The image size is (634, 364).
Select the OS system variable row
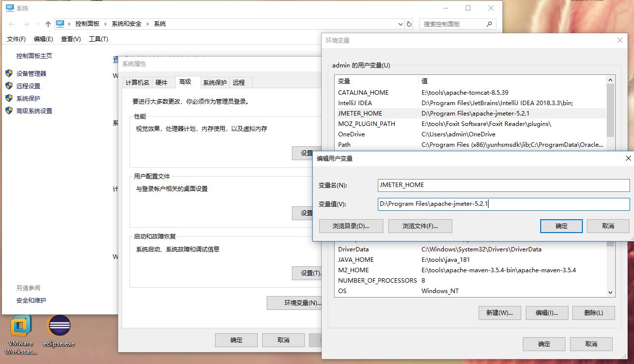point(471,291)
